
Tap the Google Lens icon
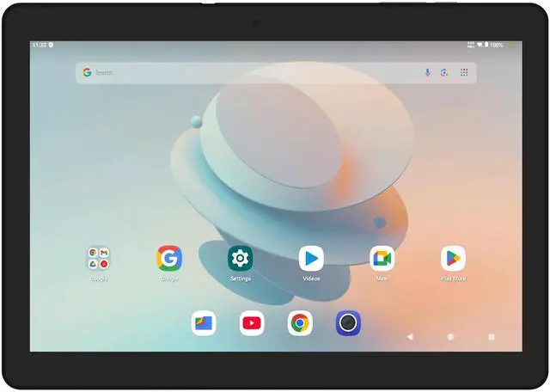coord(445,73)
